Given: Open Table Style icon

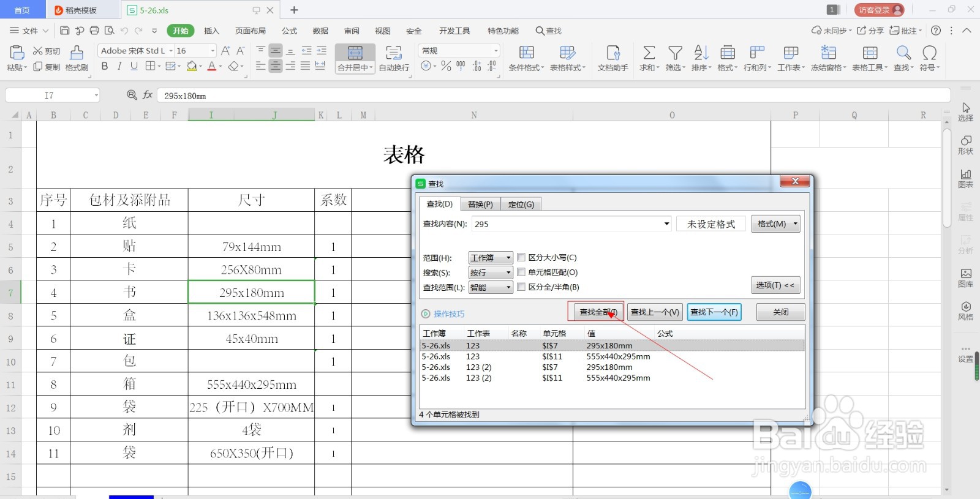Looking at the screenshot, I should (568, 53).
